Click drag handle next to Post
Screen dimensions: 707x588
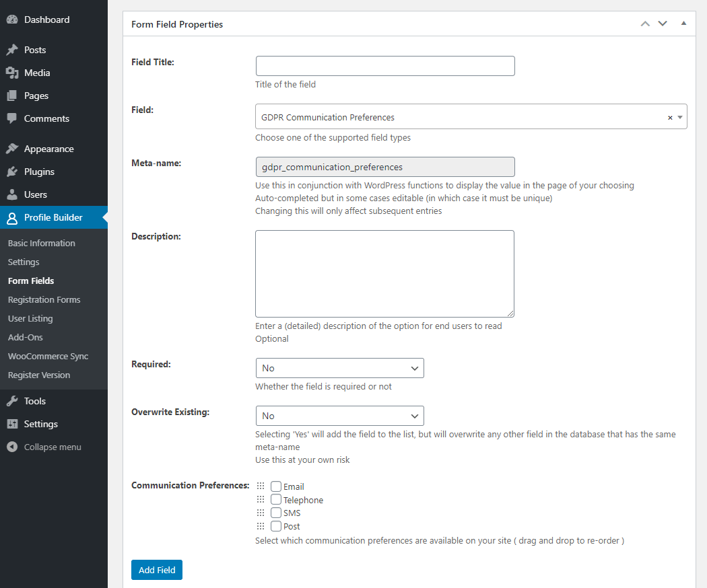point(261,526)
